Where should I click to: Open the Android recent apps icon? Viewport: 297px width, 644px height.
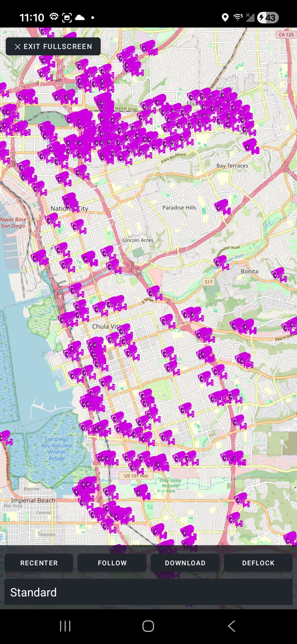(x=65, y=626)
